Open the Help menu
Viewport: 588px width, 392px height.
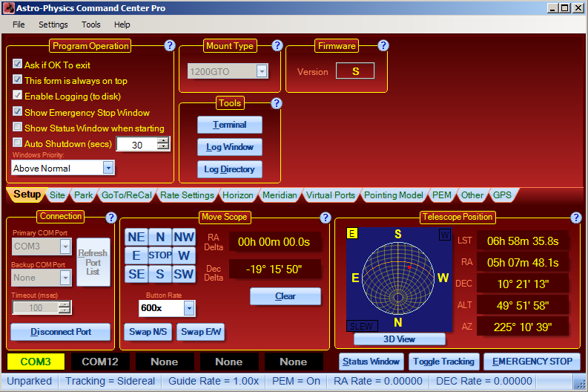click(122, 24)
